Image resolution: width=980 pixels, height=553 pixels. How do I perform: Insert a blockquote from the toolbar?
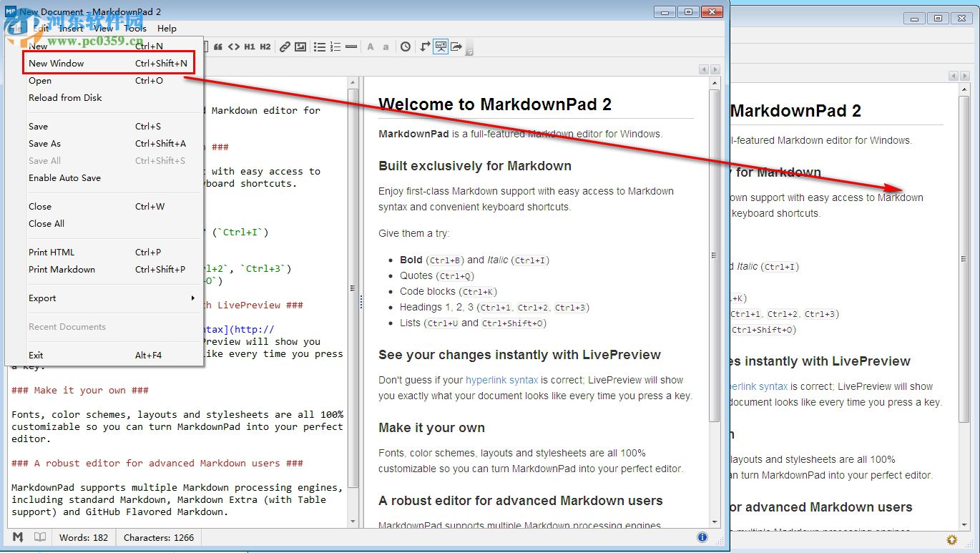[218, 47]
